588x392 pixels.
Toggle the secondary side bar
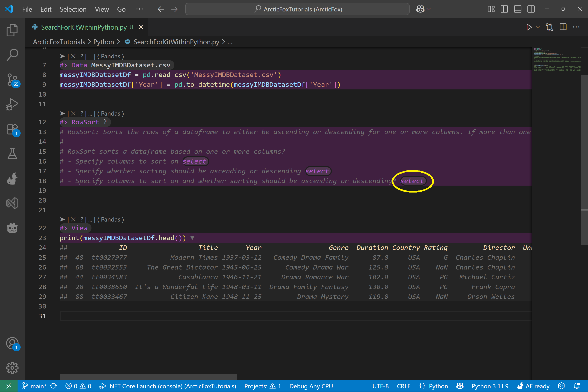tap(531, 9)
